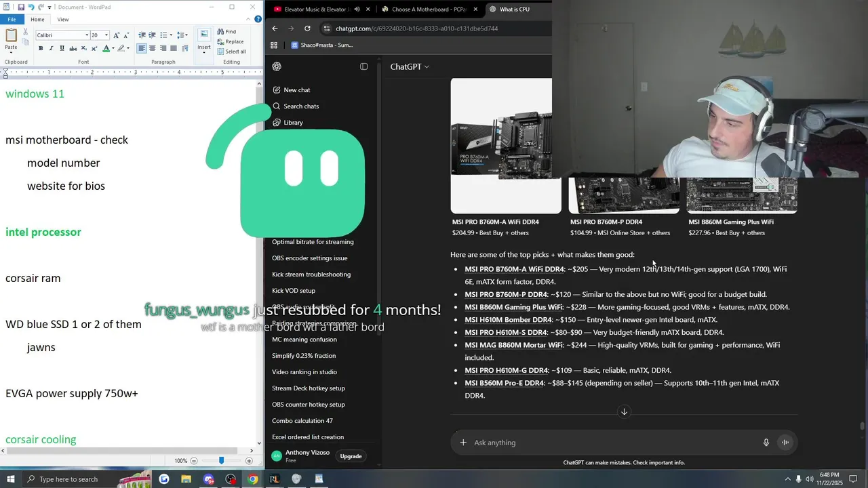Open text color dropdown arrow
Image resolution: width=868 pixels, height=488 pixels.
tap(113, 48)
